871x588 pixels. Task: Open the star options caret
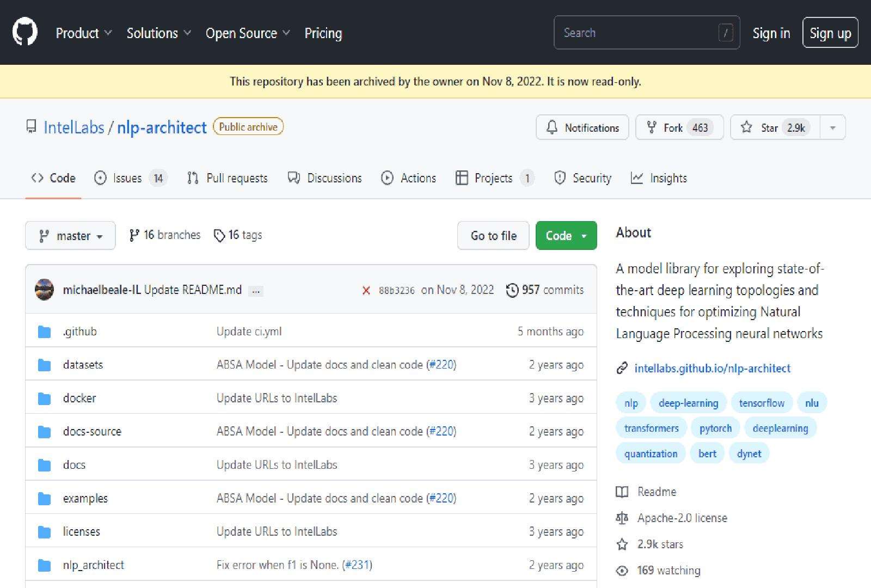[x=832, y=127]
